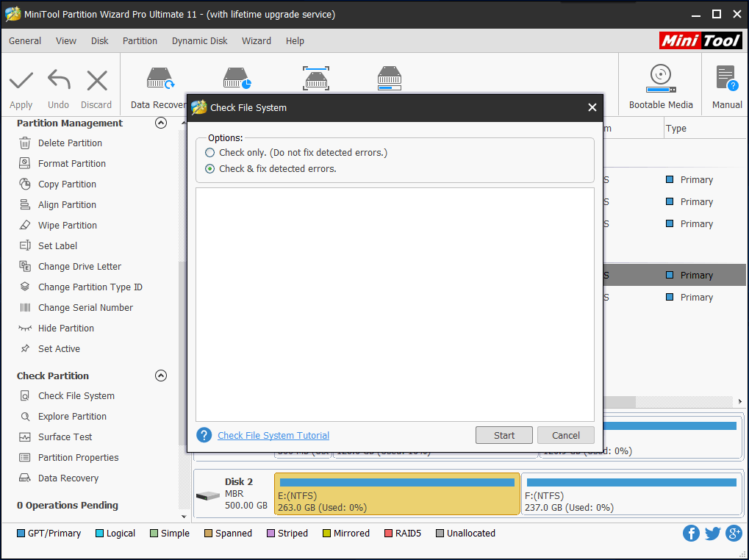Screen dimensions: 749x560
Task: Click the Set Active pin icon
Action: pyautogui.click(x=25, y=348)
